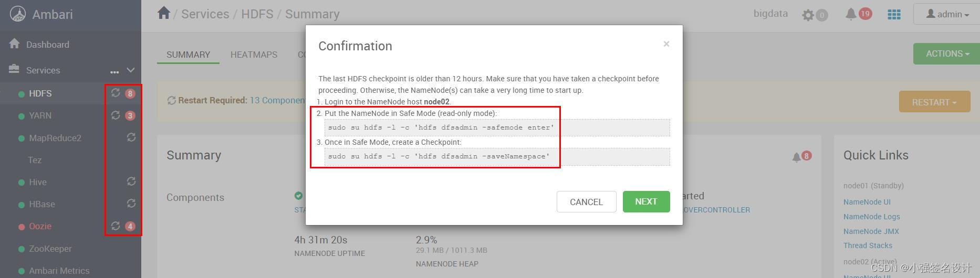This screenshot has width=980, height=278.
Task: Open the NameNode UI link for node01
Action: (867, 202)
